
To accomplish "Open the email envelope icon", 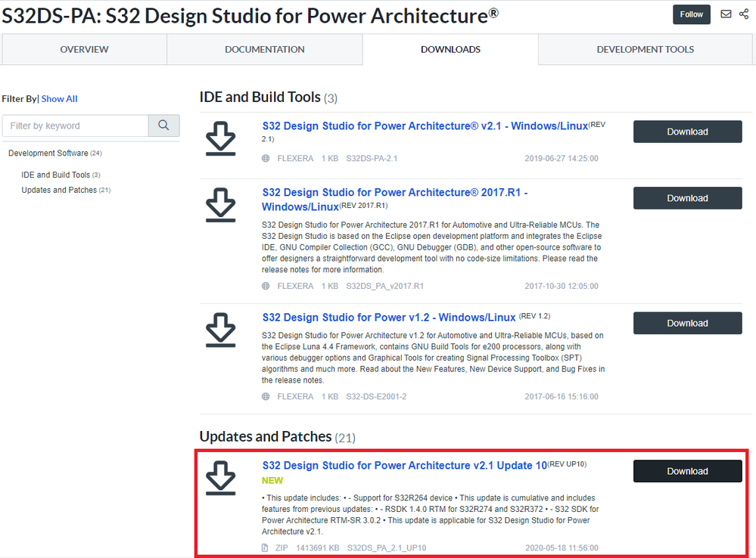I will coord(726,14).
